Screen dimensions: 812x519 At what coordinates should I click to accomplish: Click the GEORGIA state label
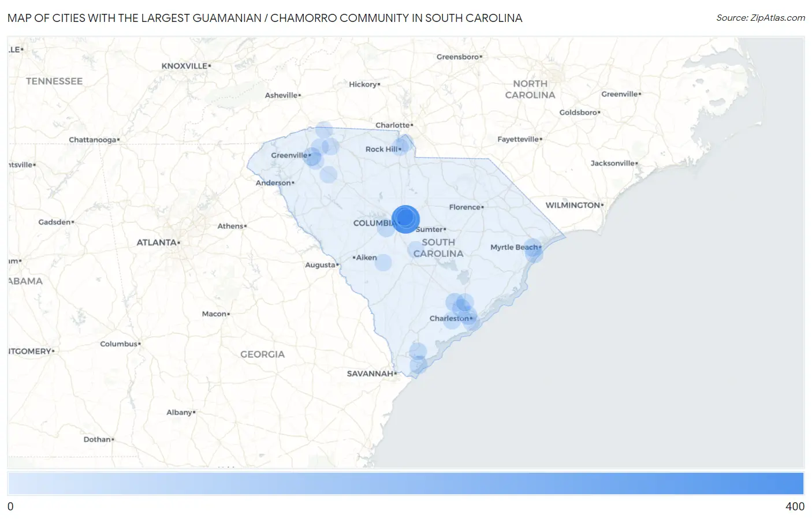pyautogui.click(x=263, y=354)
